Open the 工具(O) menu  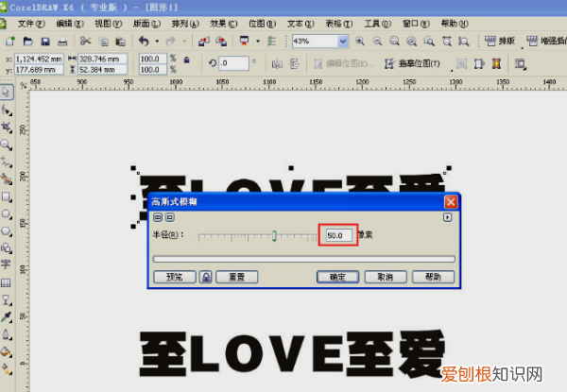[377, 24]
